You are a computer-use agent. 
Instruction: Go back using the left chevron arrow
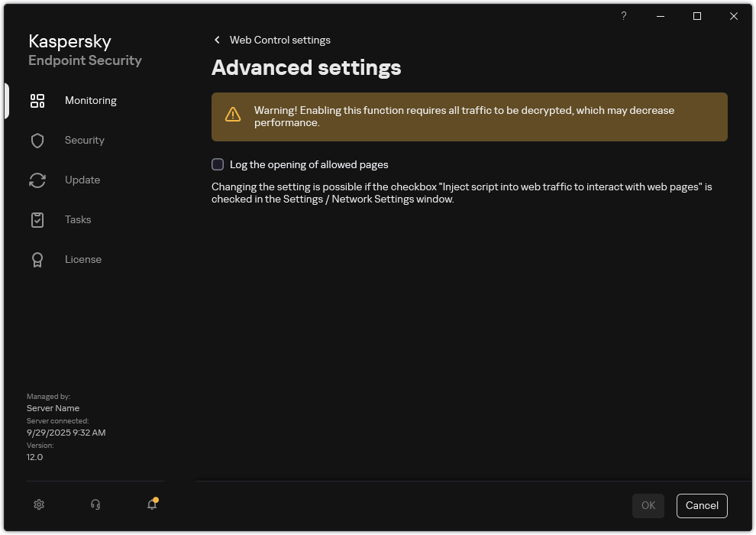[x=217, y=40]
